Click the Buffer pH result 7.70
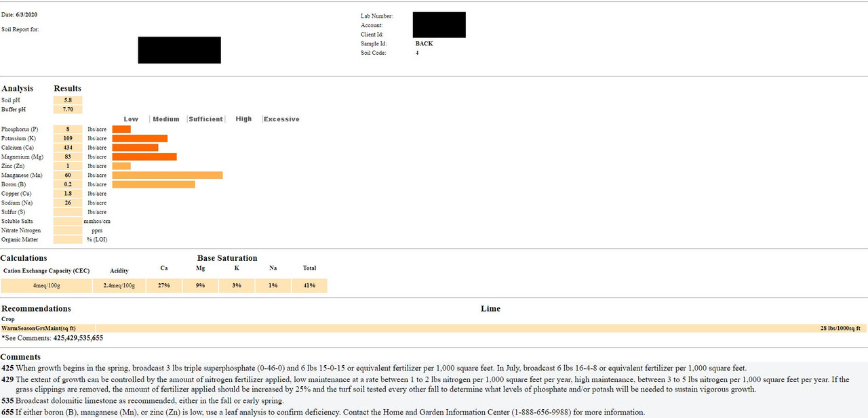The image size is (868, 418). (x=68, y=109)
